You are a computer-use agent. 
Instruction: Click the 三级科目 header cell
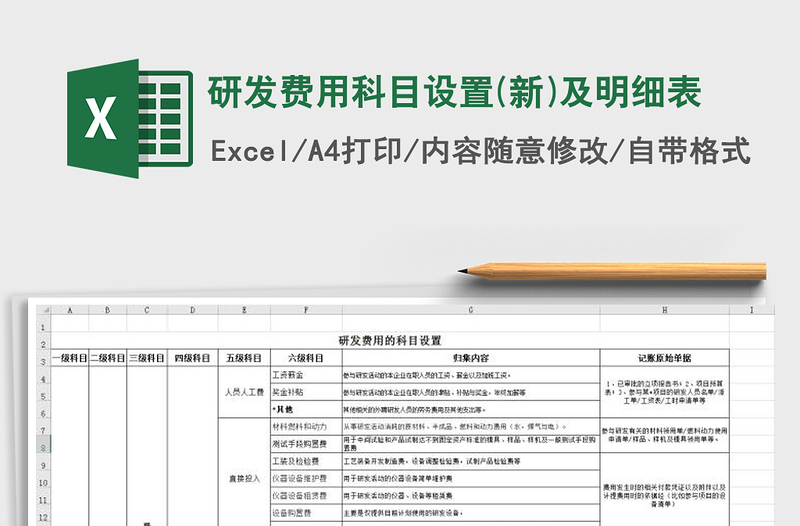(147, 358)
